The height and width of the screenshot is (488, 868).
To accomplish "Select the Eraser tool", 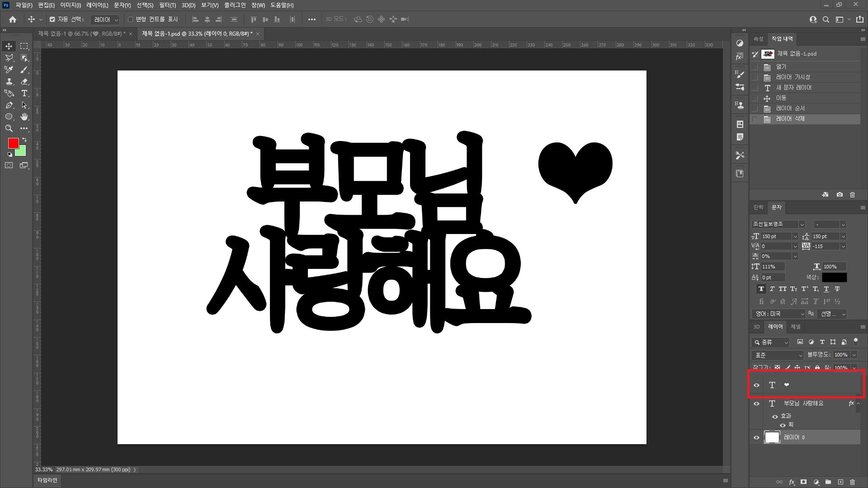I will 24,81.
